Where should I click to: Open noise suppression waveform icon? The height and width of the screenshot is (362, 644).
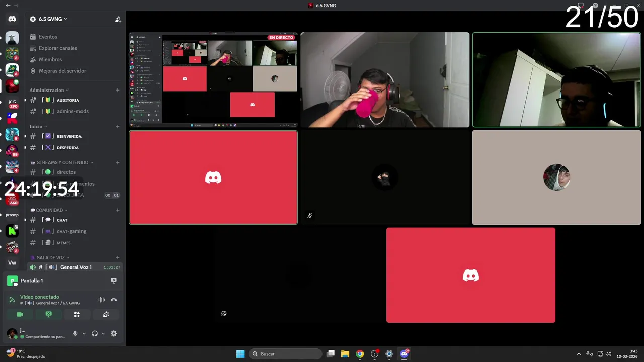coord(102,300)
